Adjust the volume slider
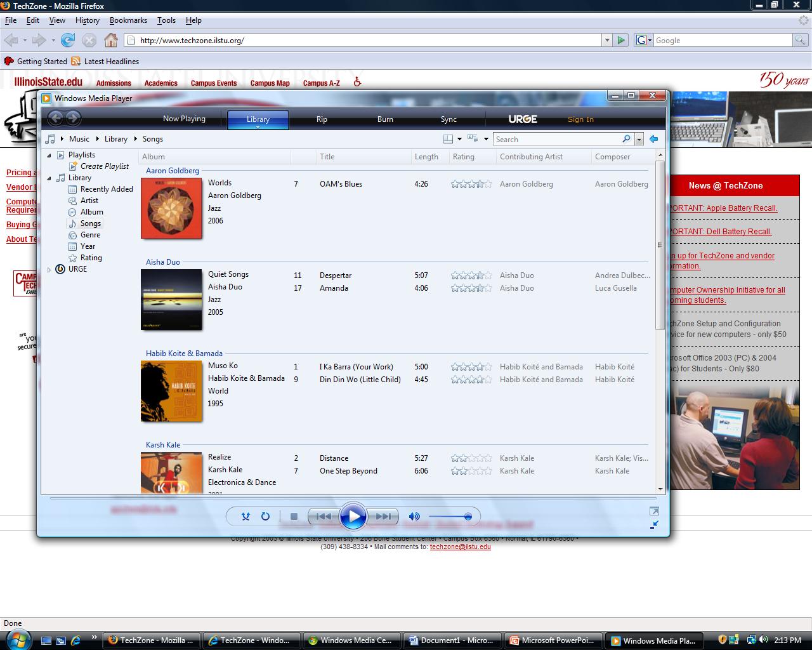 click(468, 517)
